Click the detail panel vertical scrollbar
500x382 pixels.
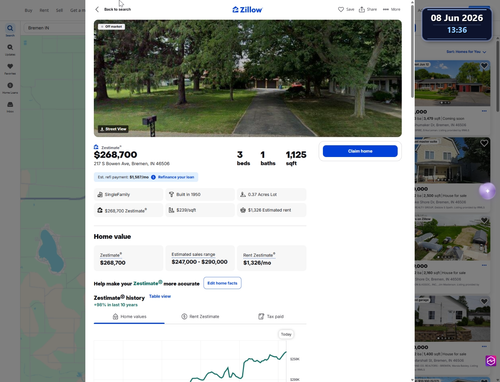click(412, 52)
